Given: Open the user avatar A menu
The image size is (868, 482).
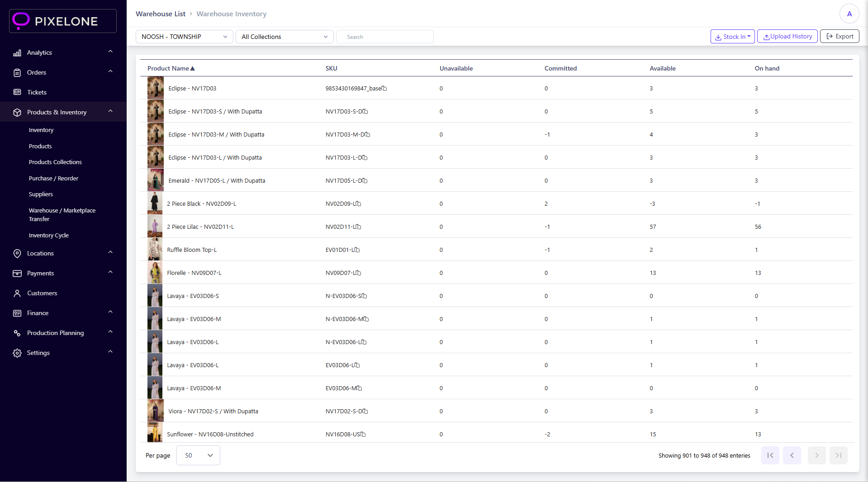Looking at the screenshot, I should click(849, 14).
